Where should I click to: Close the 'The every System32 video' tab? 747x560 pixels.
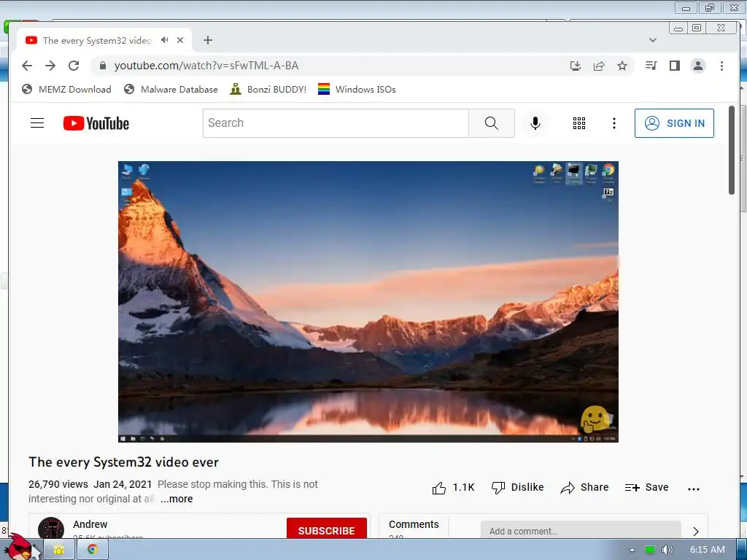point(180,40)
